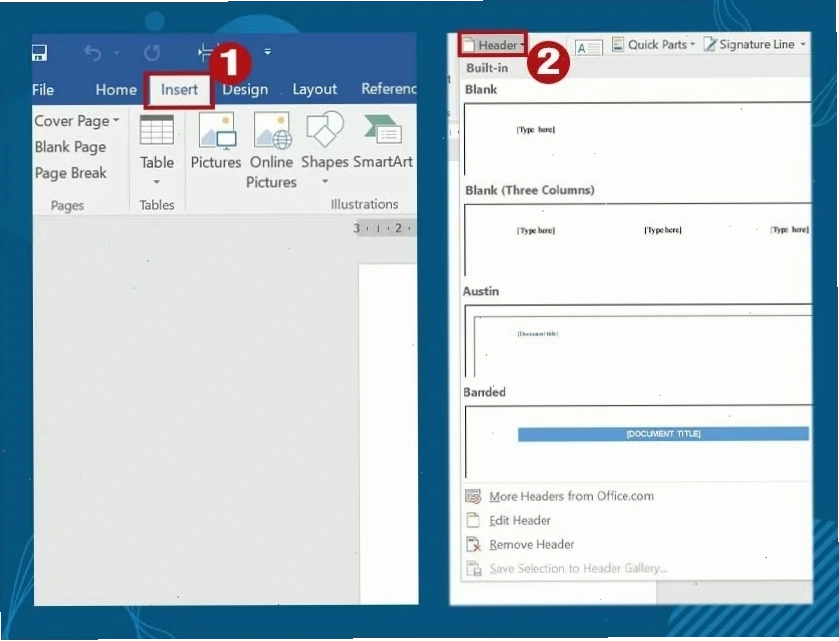
Task: Expand the Table dropdown arrow
Action: click(157, 182)
